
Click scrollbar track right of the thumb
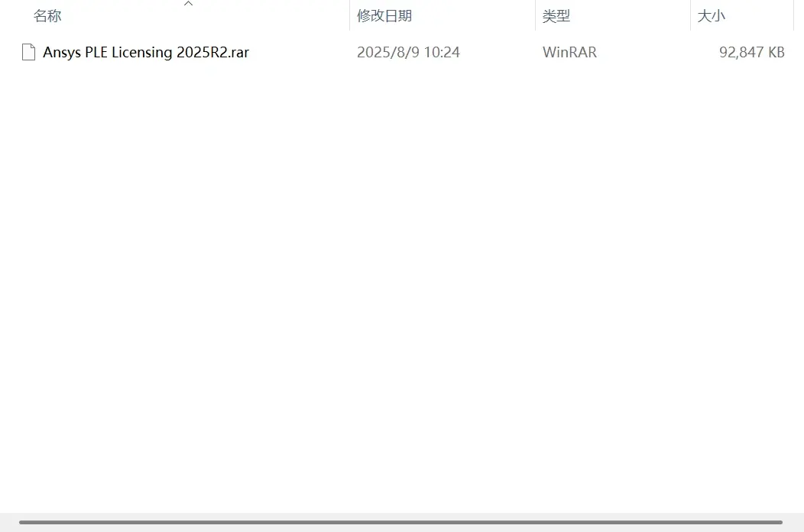click(x=793, y=522)
